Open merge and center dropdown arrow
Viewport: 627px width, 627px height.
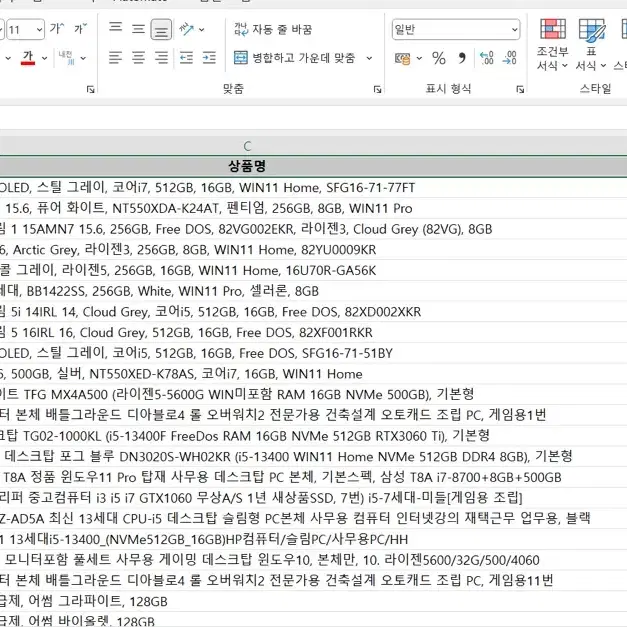[369, 58]
